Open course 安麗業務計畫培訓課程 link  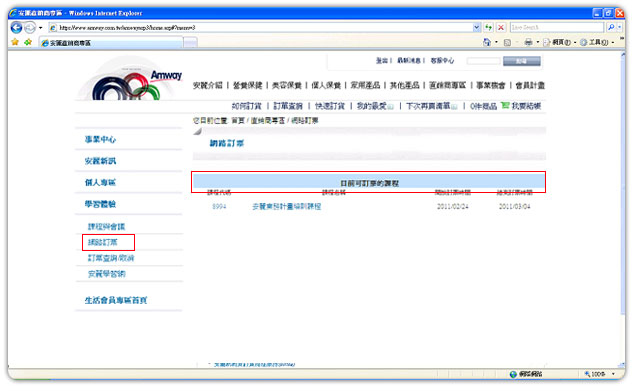(286, 206)
